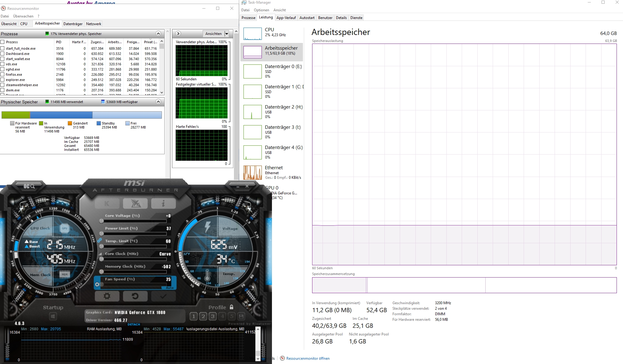The image size is (623, 364).
Task: Open the Afterburner info button
Action: pyautogui.click(x=163, y=203)
